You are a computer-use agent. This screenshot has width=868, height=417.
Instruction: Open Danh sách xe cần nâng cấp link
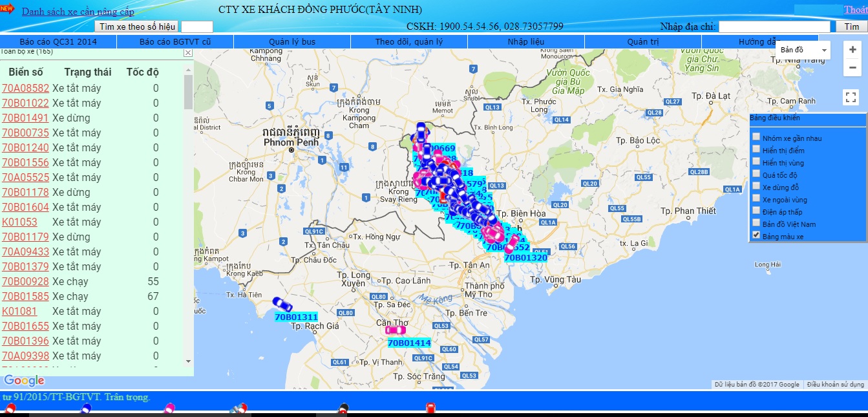78,12
